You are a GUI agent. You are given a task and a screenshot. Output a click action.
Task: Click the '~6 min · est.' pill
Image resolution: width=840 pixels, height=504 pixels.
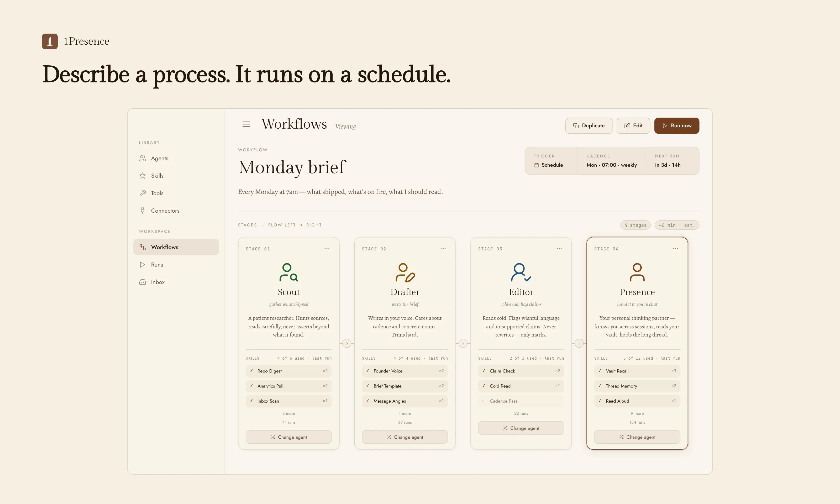click(x=677, y=225)
